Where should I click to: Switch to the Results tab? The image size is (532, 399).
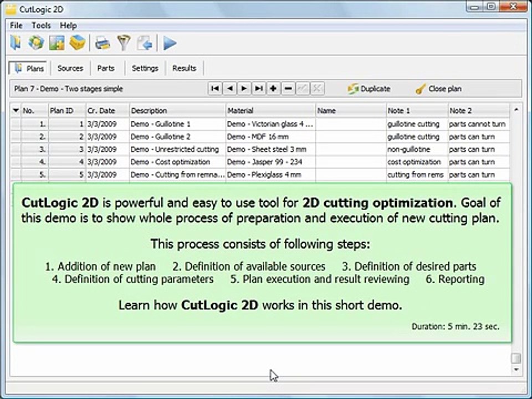pyautogui.click(x=184, y=68)
